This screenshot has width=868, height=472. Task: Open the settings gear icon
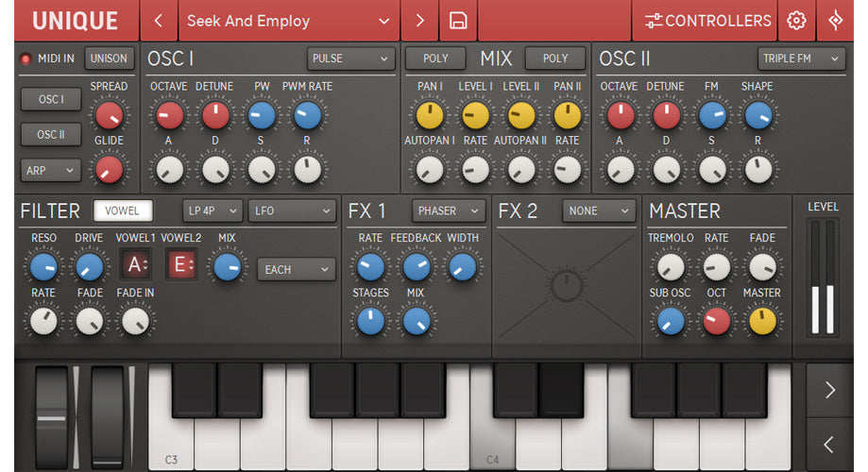pos(797,21)
